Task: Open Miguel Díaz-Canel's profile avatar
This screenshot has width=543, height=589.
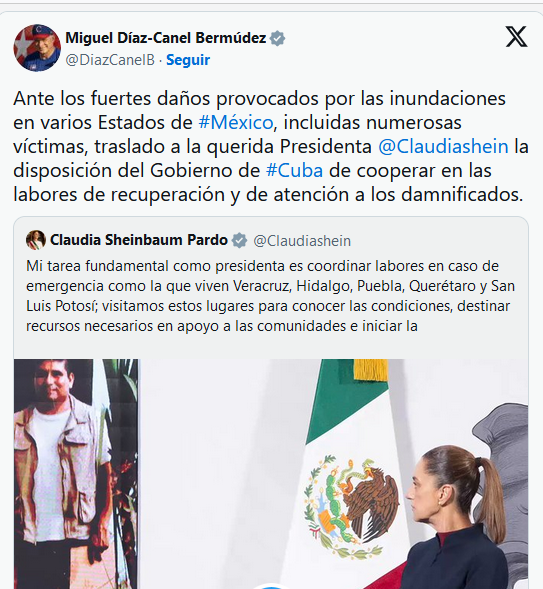Action: (x=37, y=48)
